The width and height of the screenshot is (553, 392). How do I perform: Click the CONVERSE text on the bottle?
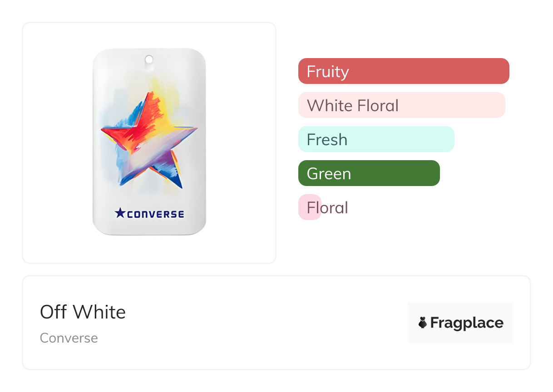pyautogui.click(x=155, y=214)
